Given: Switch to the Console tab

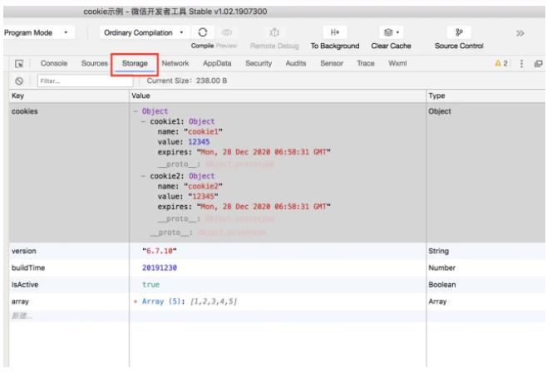Looking at the screenshot, I should [54, 63].
